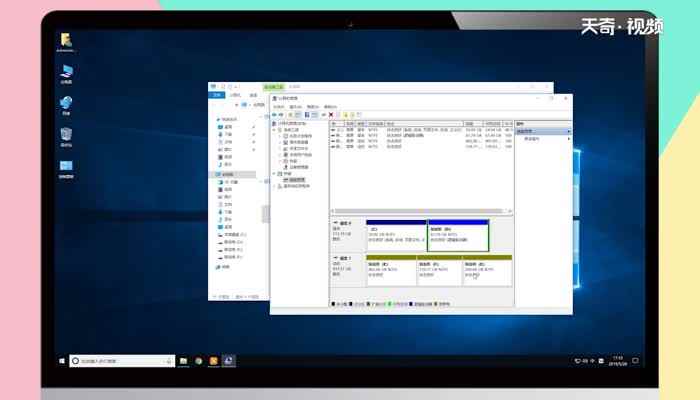Screen dimensions: 700x400
Task: Collapse the System Tools (系统工具) tree node
Action: pos(280,130)
